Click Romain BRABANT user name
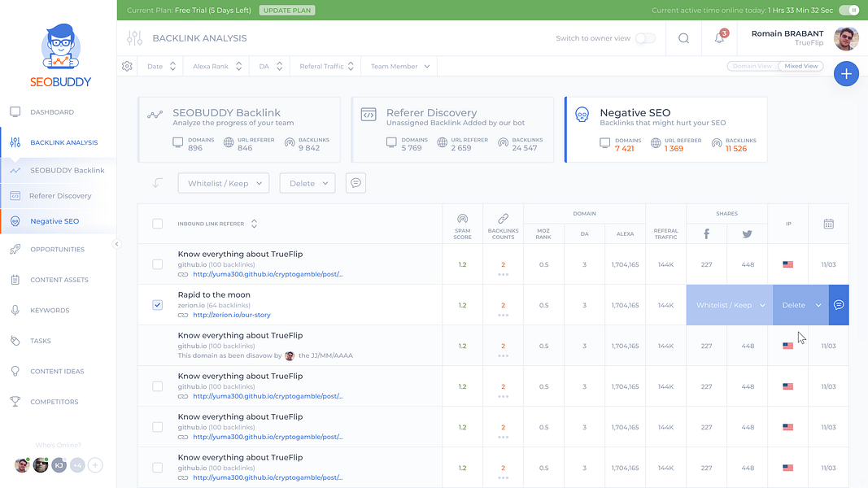 (787, 33)
